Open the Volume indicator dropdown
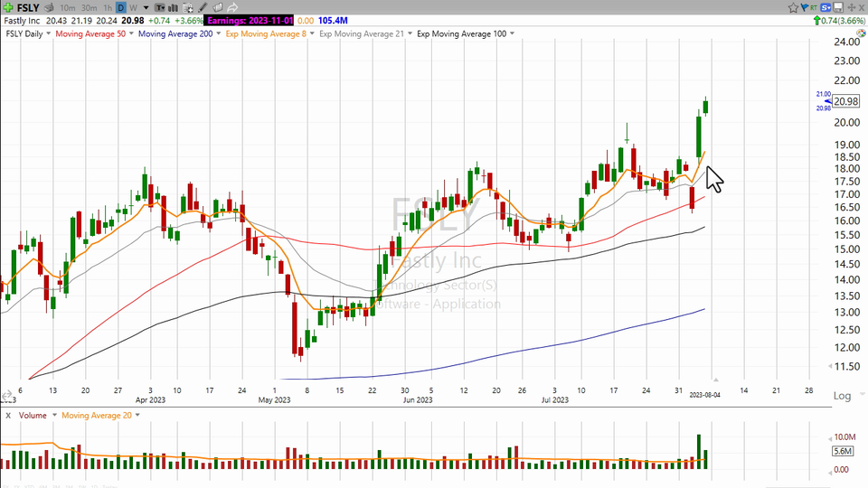Screen dimensions: 868x488 tap(53, 415)
